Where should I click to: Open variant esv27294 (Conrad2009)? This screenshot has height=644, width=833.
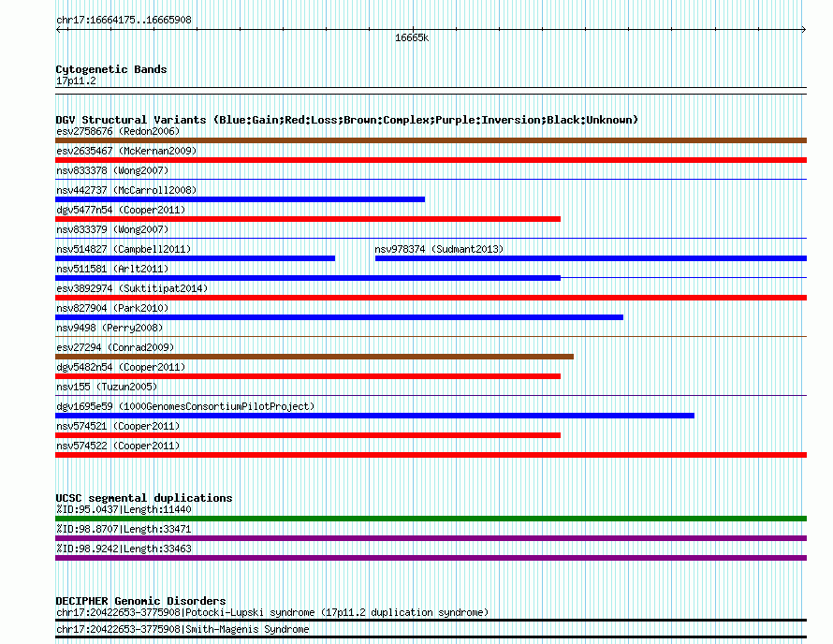115,347
